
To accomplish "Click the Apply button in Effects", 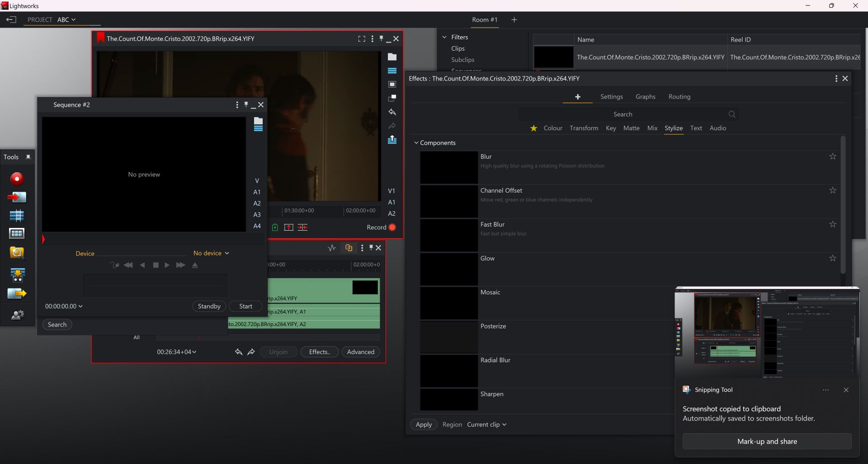I will tap(424, 425).
